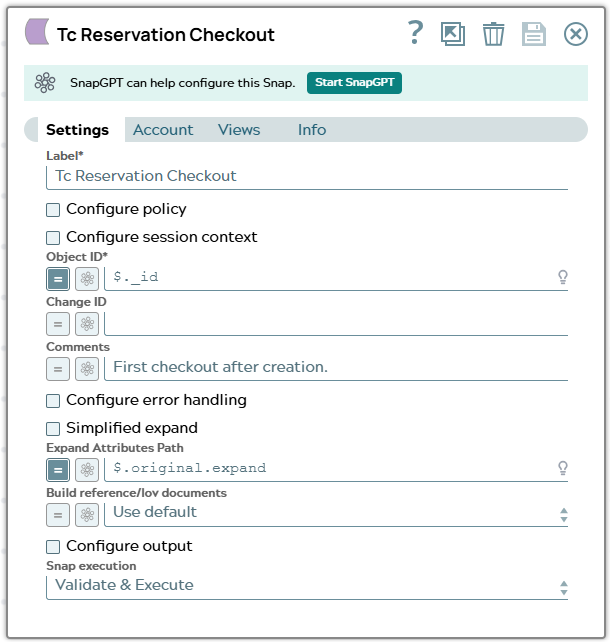Open suggestions lightbulb for Object ID
Screen dimensions: 610x642
coord(563,277)
